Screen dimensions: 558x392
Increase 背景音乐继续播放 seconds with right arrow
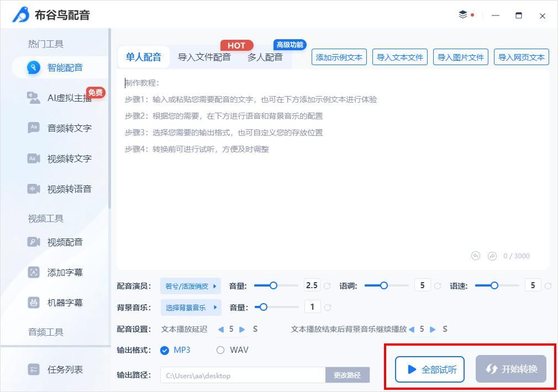433,330
